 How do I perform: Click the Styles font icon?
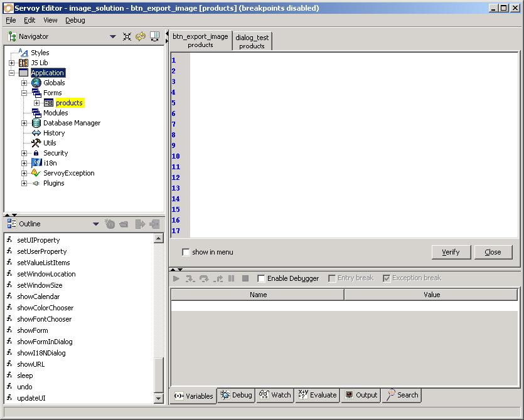[23, 53]
